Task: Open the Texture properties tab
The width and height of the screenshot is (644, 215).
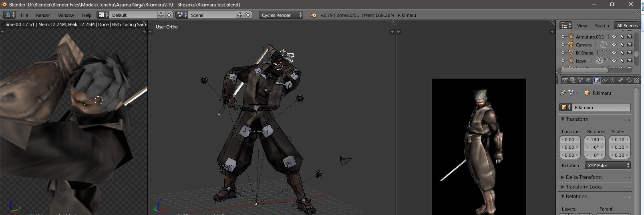Action: click(637, 80)
